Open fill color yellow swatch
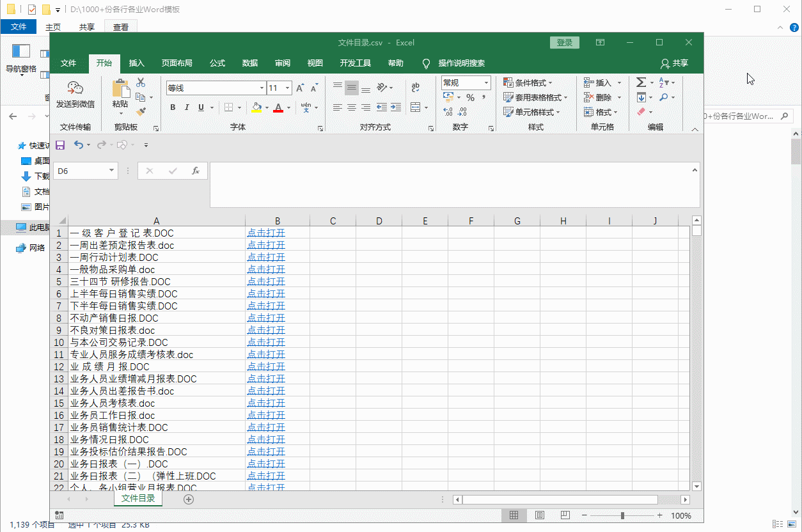Image resolution: width=802 pixels, height=532 pixels. (256, 107)
